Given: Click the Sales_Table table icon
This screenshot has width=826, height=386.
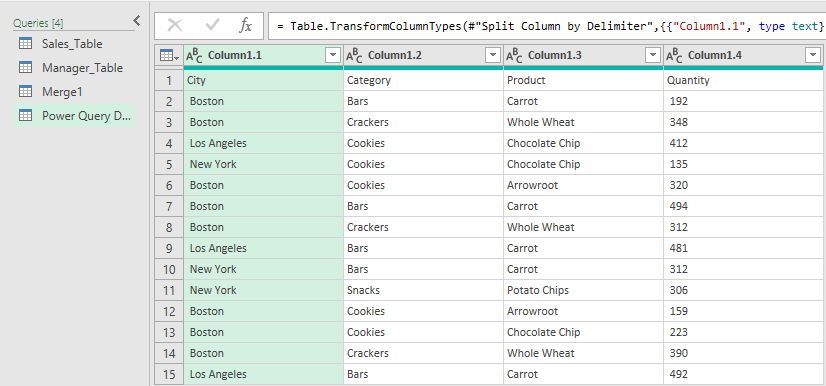Looking at the screenshot, I should [25, 44].
